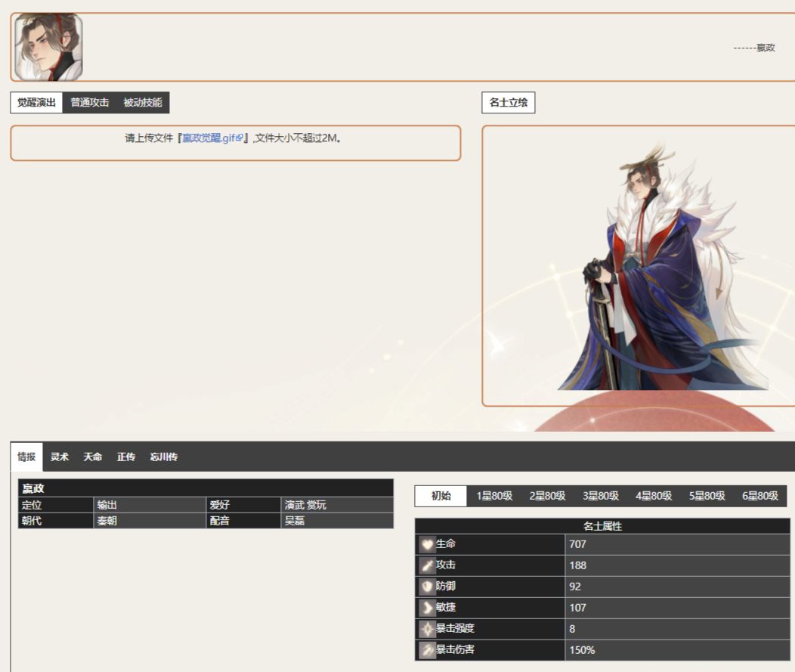Show stats for 3星80级
This screenshot has width=795, height=672.
click(x=601, y=496)
